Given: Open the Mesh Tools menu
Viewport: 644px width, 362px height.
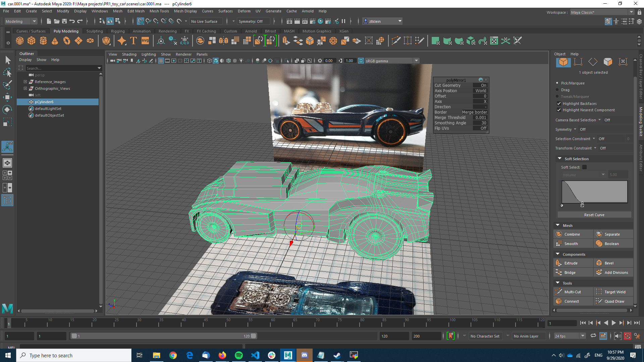Looking at the screenshot, I should pyautogui.click(x=159, y=11).
